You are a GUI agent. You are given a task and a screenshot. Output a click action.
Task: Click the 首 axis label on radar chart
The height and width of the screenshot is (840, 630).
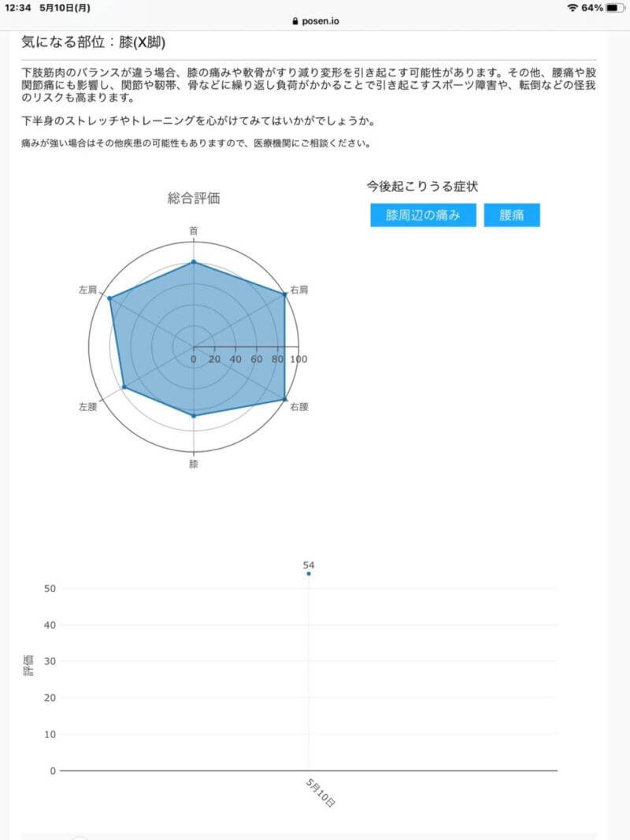click(x=194, y=231)
